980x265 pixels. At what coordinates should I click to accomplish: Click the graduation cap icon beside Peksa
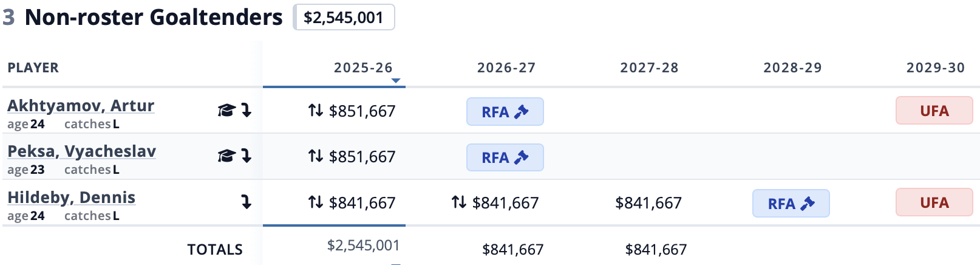[x=226, y=156]
